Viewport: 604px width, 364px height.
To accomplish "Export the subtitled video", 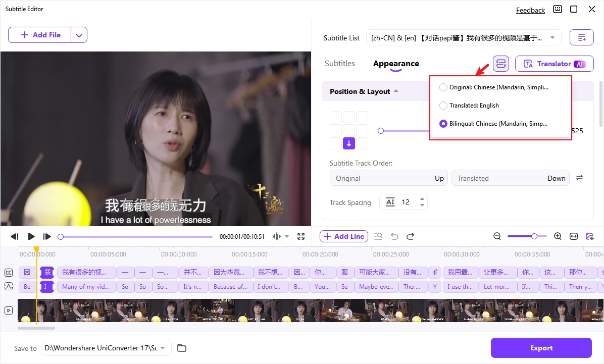I will coord(541,348).
